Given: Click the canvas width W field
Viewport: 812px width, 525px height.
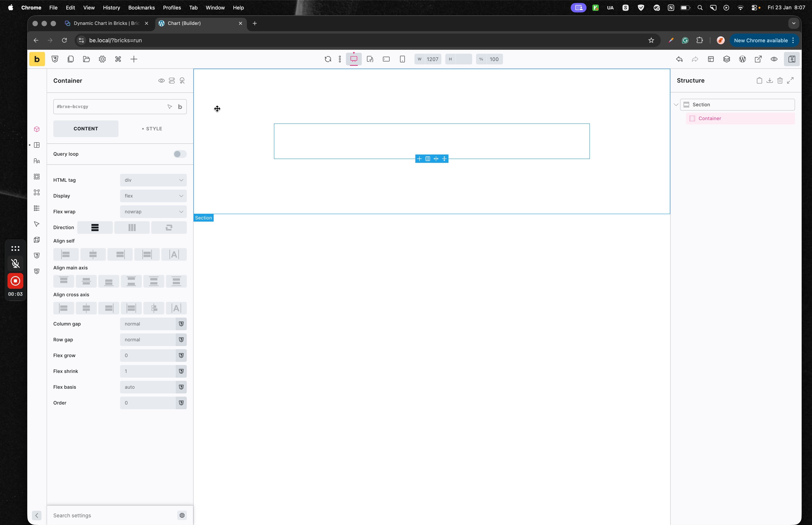Looking at the screenshot, I should [x=428, y=59].
